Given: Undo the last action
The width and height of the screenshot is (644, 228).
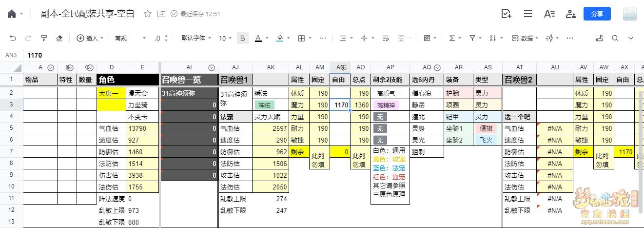Looking at the screenshot, I should (13, 38).
